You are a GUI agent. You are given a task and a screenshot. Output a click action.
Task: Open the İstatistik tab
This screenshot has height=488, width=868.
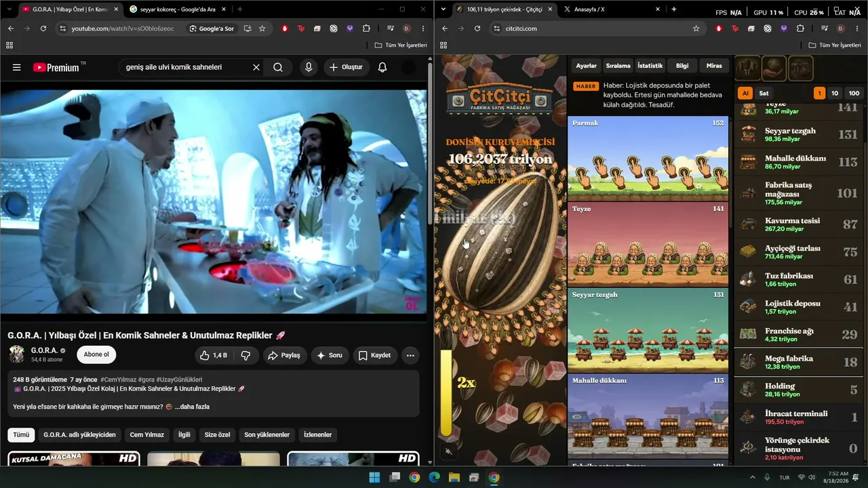pyautogui.click(x=650, y=66)
